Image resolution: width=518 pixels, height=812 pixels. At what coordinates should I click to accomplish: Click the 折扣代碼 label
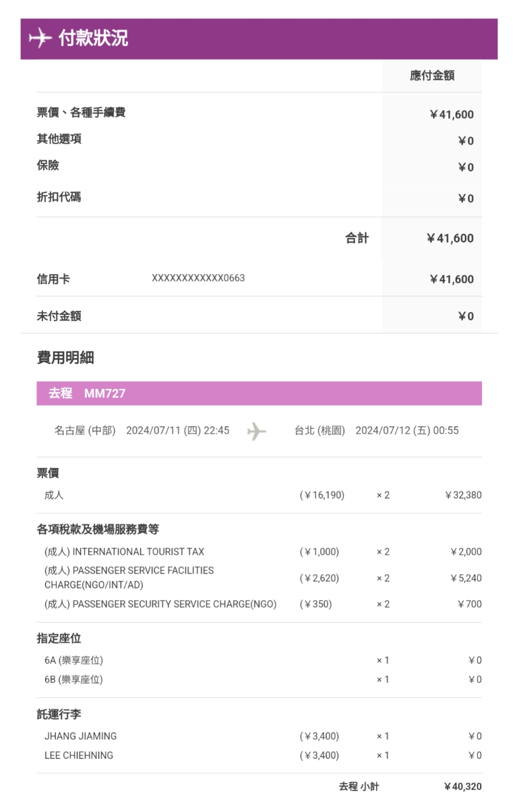[59, 197]
